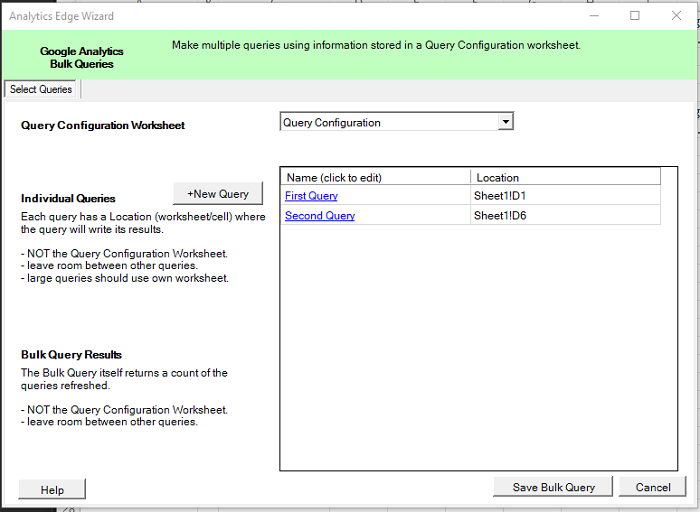Screen dimensions: 700x512
Task: Click the Query Configuration Worksheet label
Action: tap(103, 125)
